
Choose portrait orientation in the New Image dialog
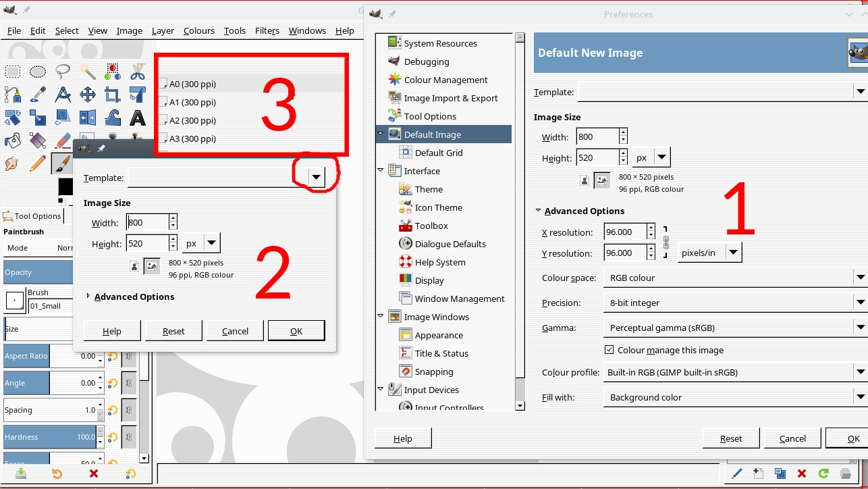[134, 267]
